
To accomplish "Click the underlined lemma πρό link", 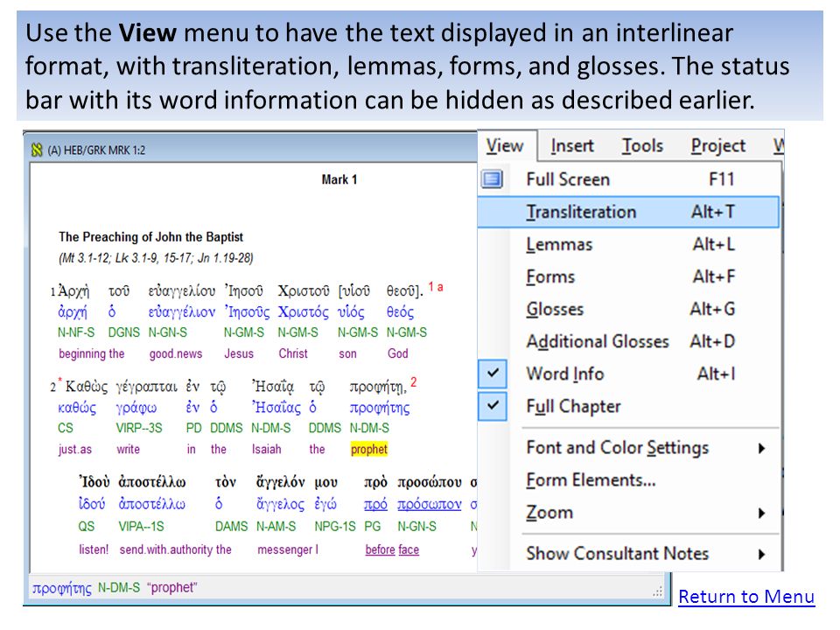I will 375,505.
